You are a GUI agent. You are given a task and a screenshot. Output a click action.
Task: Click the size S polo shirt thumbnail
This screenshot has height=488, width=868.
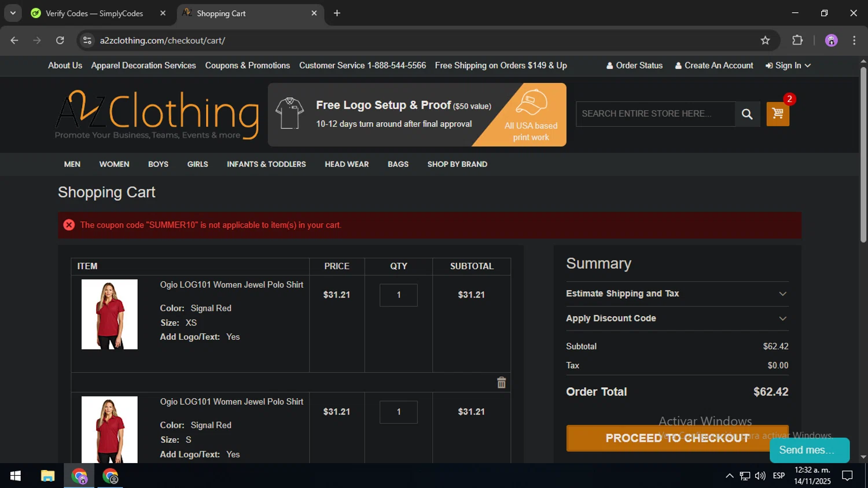tap(109, 430)
